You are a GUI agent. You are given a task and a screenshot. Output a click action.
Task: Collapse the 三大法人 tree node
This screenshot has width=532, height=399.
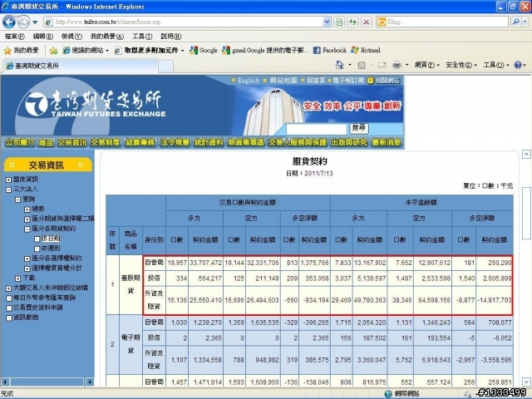[9, 190]
